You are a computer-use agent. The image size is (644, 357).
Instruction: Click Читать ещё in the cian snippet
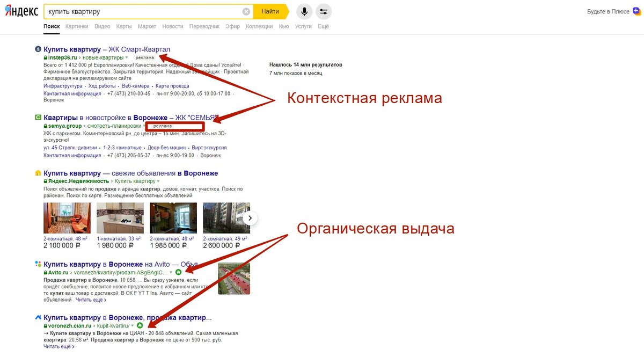pos(59,346)
